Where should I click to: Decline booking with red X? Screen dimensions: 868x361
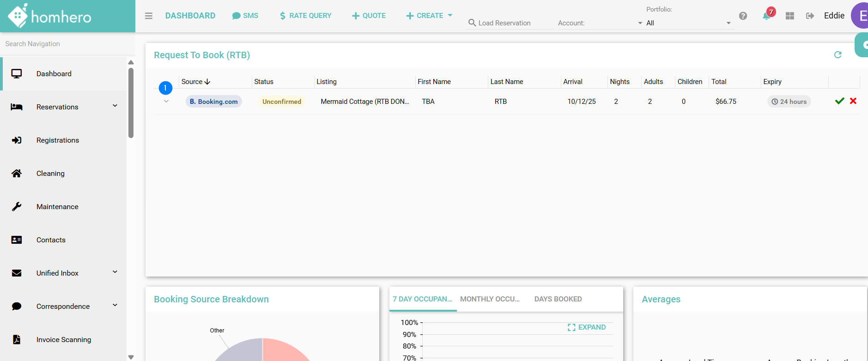(853, 101)
